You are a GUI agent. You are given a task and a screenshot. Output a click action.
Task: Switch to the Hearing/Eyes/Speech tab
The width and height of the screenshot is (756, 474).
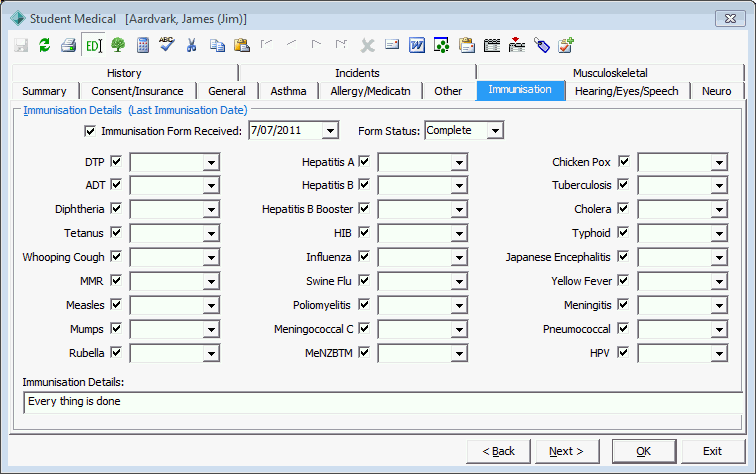[626, 91]
